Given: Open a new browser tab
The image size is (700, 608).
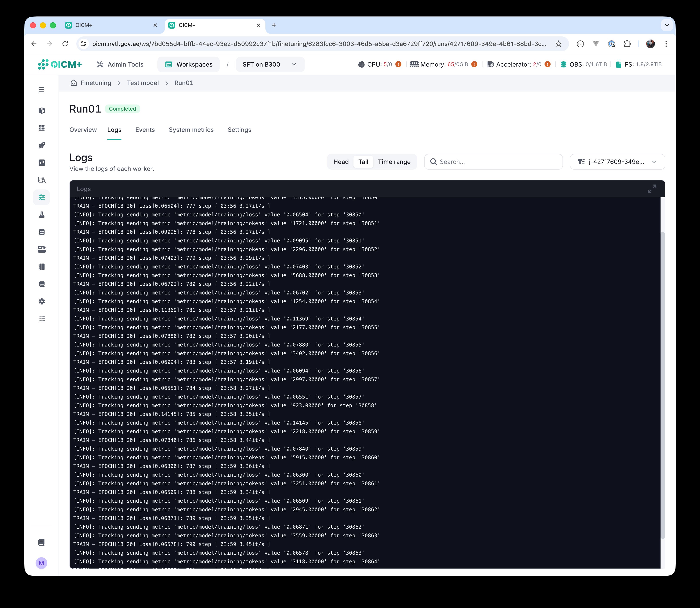Looking at the screenshot, I should coord(274,25).
